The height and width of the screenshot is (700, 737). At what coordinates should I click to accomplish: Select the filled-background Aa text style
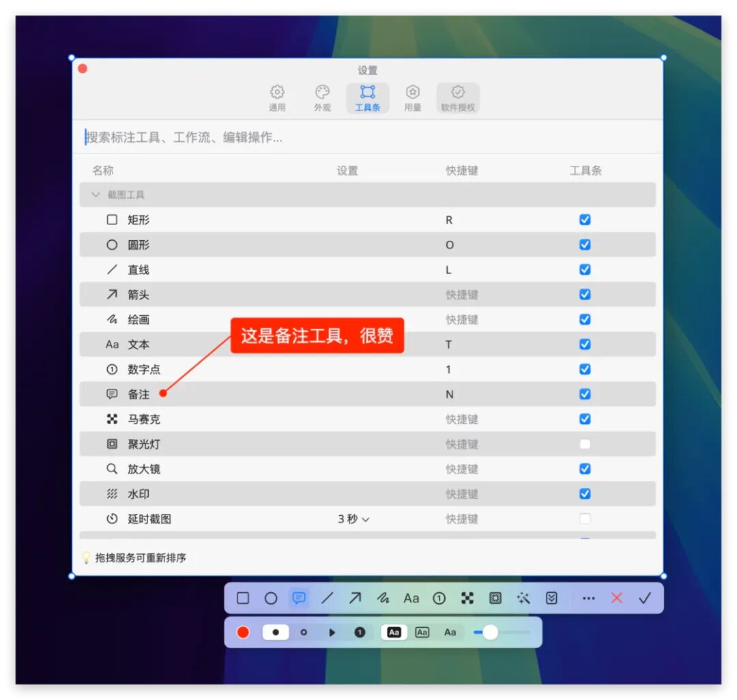(x=394, y=632)
